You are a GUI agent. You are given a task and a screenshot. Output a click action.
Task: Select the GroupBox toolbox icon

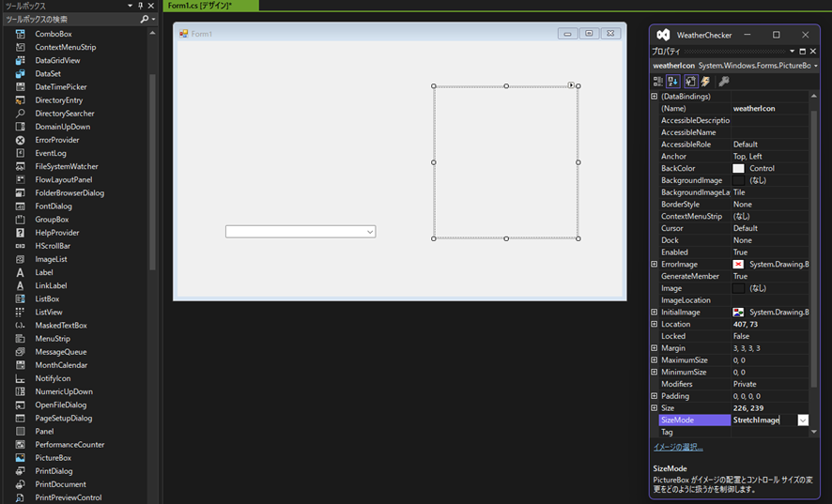20,220
